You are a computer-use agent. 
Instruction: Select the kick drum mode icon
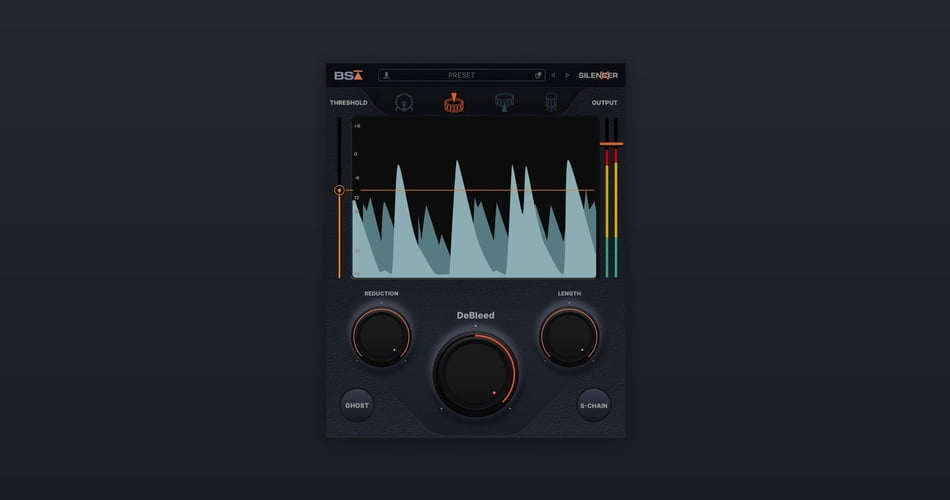tap(404, 102)
